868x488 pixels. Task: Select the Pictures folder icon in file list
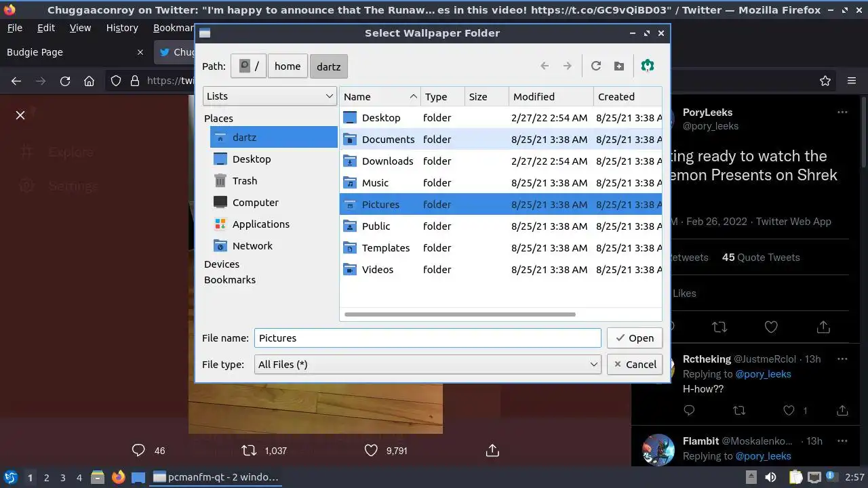(x=350, y=204)
